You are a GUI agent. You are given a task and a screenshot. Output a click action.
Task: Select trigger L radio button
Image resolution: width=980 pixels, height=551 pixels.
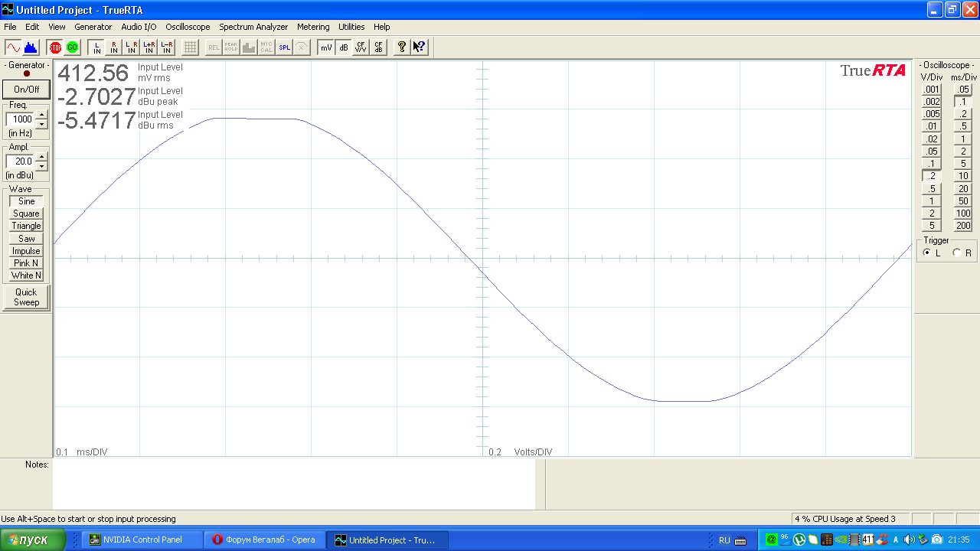(x=927, y=253)
